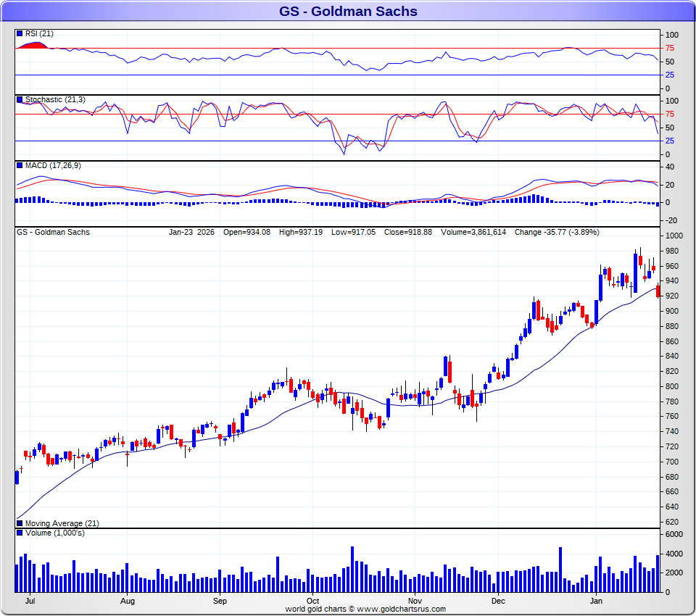Click the Volume (1,000's) legend square

click(x=20, y=533)
